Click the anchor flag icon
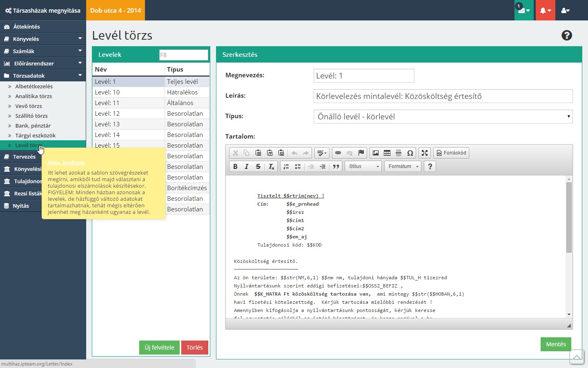This screenshot has height=368, width=588. coord(361,153)
